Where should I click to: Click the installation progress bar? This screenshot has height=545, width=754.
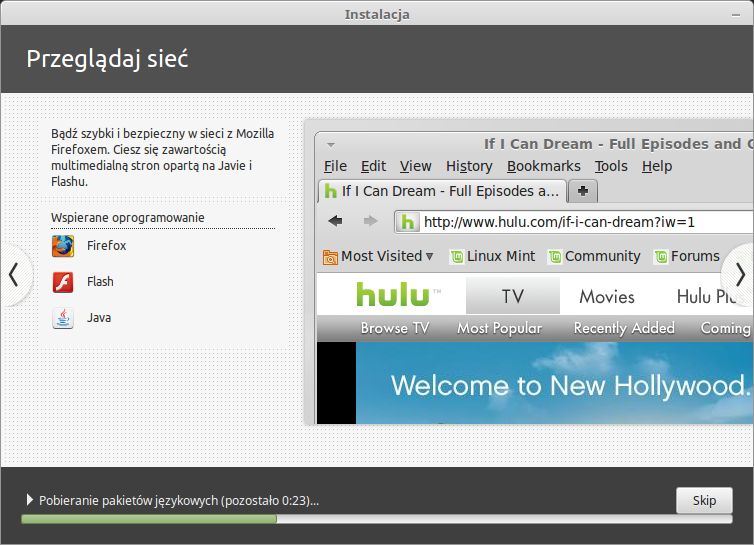[377, 519]
